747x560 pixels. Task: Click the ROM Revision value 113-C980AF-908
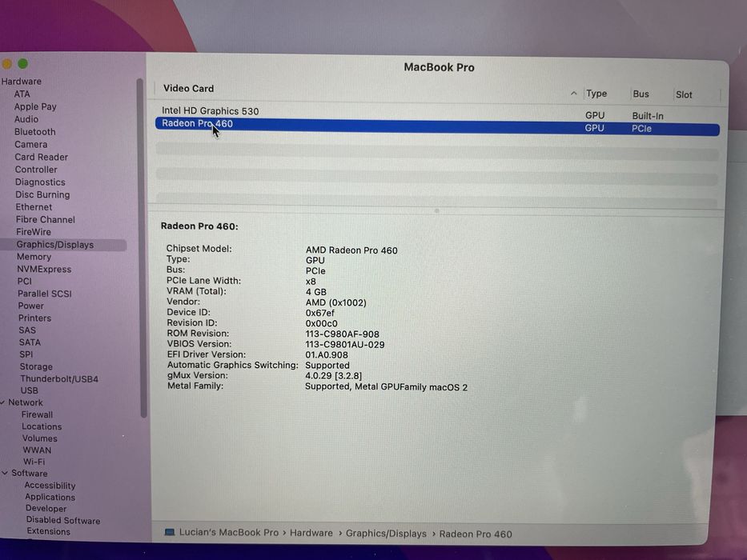(342, 334)
